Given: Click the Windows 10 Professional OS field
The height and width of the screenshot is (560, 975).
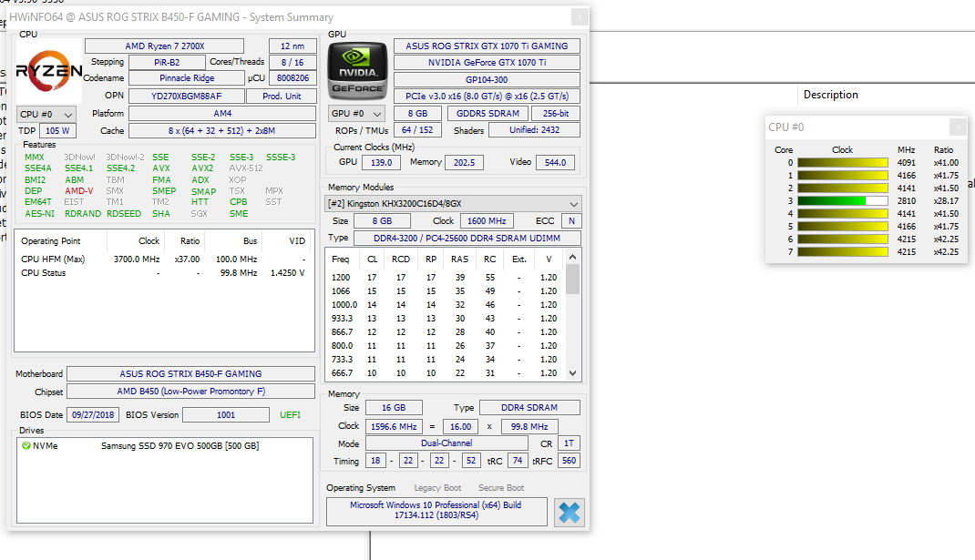Looking at the screenshot, I should [x=436, y=510].
